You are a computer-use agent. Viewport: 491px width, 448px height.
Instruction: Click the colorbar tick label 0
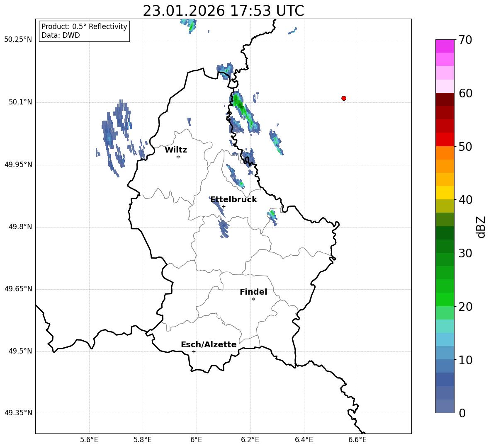[x=462, y=413]
